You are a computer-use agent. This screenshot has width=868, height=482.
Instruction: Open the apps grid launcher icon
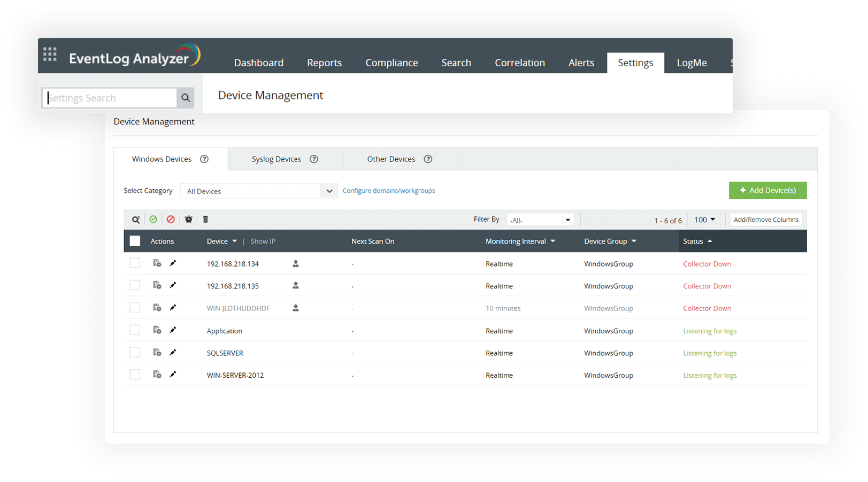point(50,54)
